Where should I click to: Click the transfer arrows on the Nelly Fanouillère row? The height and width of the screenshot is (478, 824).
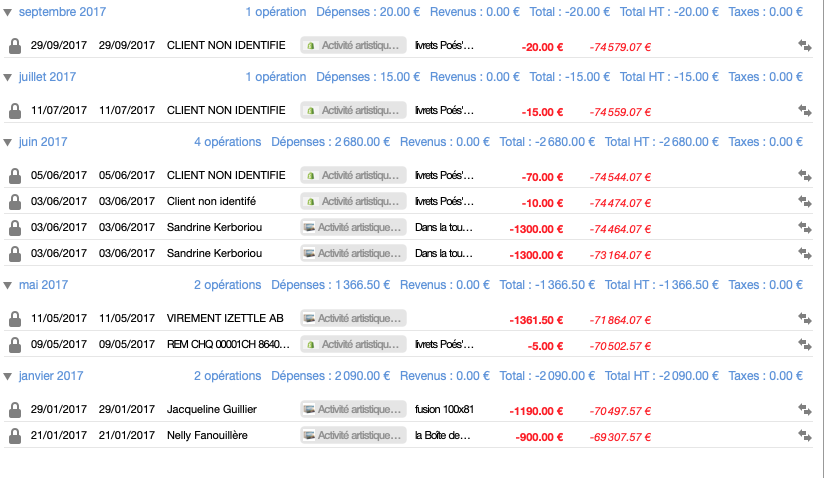coord(805,436)
